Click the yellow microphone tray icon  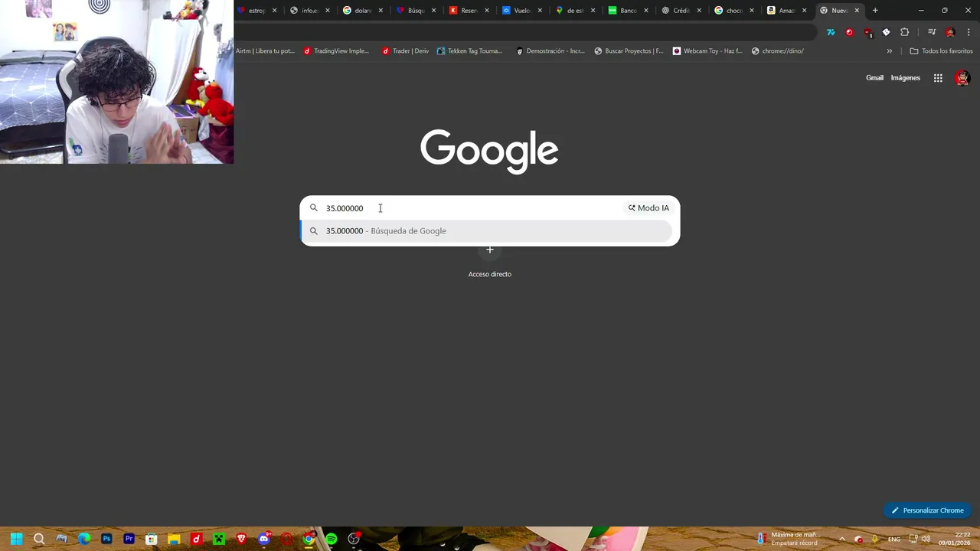tap(875, 539)
